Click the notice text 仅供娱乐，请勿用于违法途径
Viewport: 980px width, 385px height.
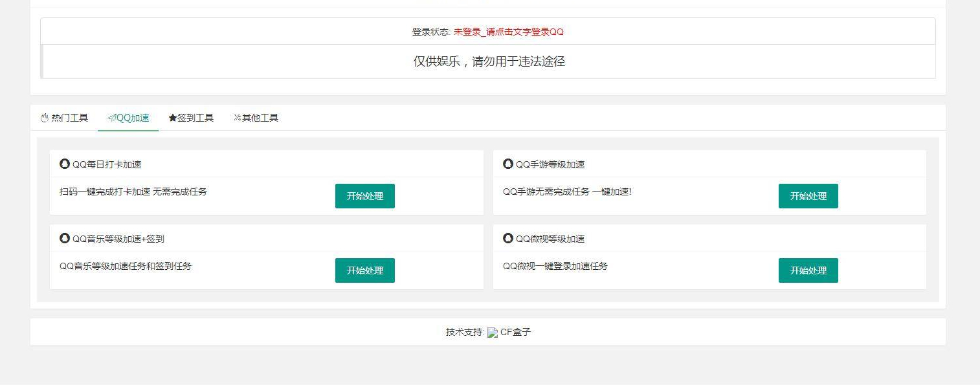(489, 61)
